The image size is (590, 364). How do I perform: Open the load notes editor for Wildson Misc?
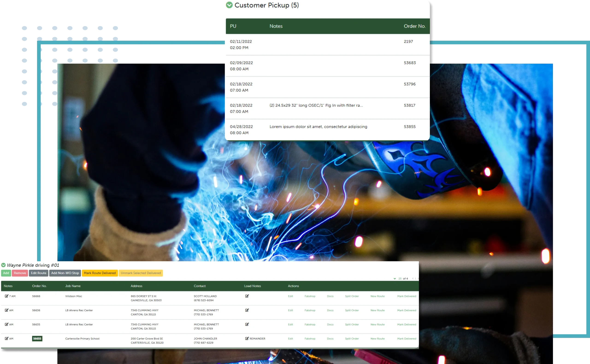click(247, 296)
